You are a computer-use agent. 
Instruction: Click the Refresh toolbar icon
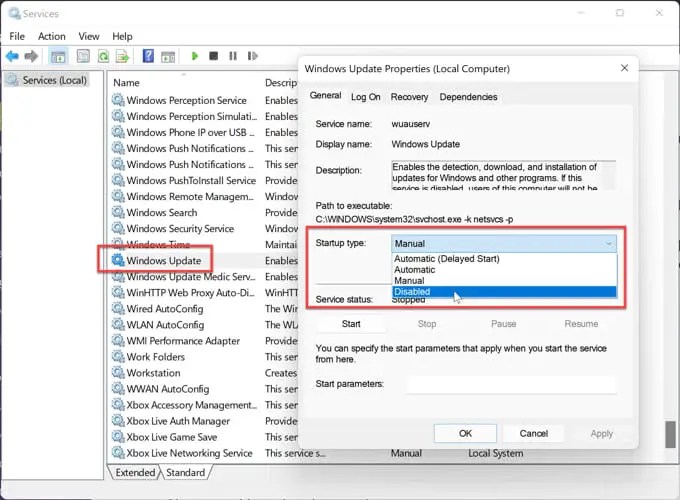point(103,56)
